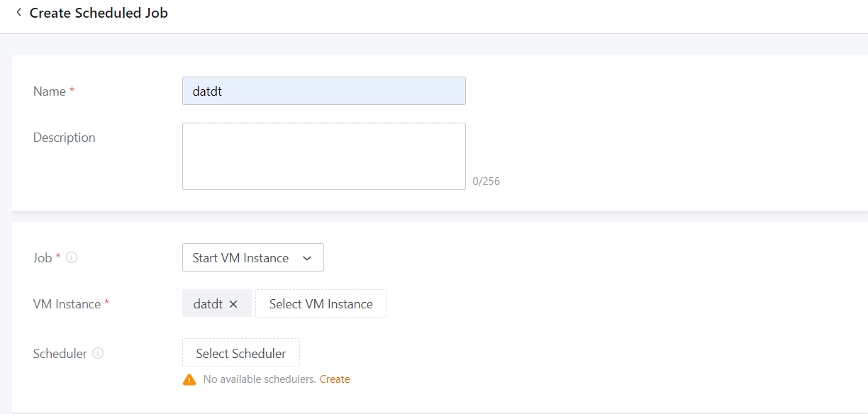Click the info icon beside Scheduler
The image size is (868, 414).
pos(98,353)
